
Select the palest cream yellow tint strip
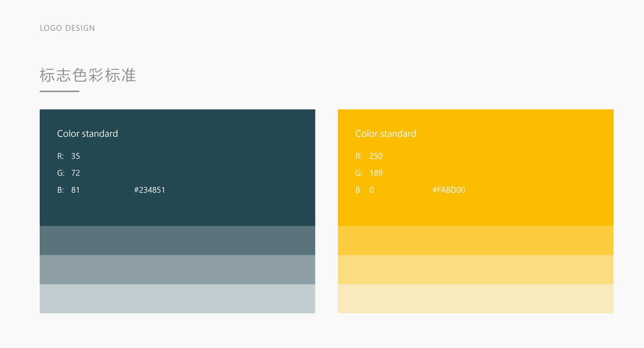click(x=476, y=299)
